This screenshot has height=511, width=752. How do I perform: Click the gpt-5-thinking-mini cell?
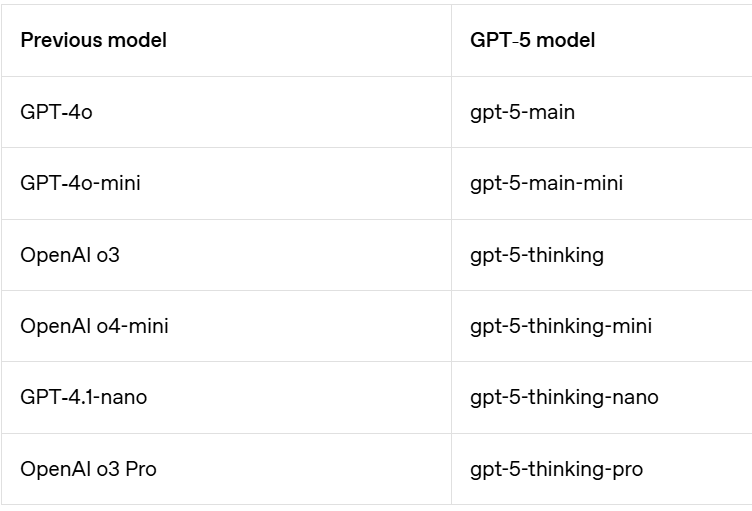561,326
